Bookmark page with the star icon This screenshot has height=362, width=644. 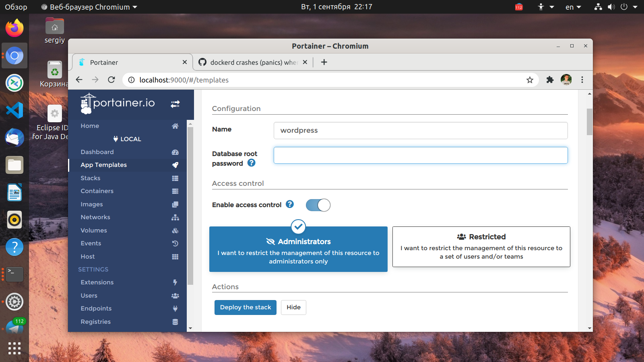(530, 80)
